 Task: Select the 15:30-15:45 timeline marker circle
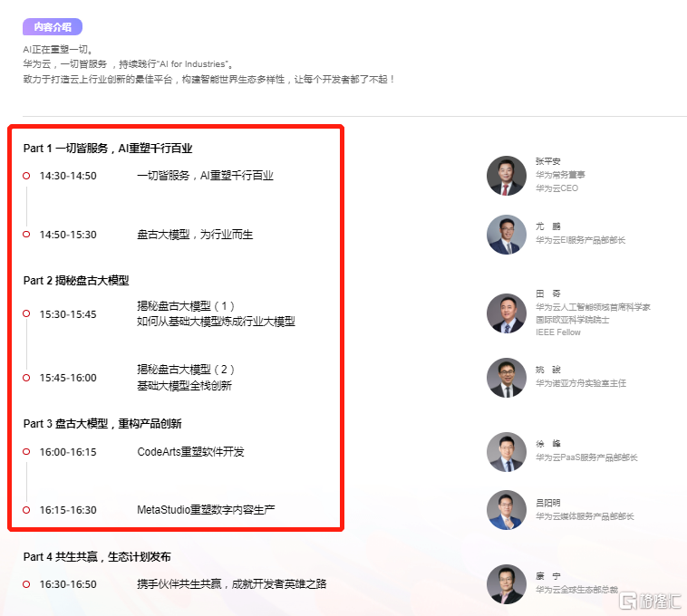pyautogui.click(x=26, y=313)
